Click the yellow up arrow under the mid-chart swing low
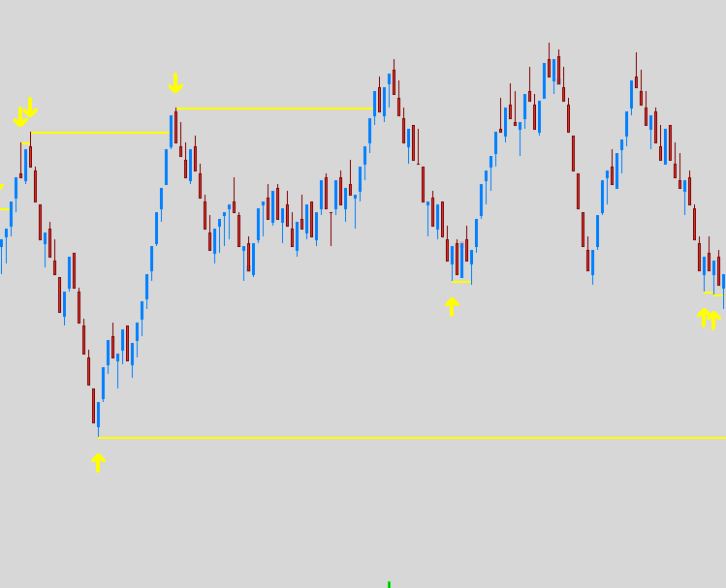The image size is (726, 588). click(x=452, y=307)
